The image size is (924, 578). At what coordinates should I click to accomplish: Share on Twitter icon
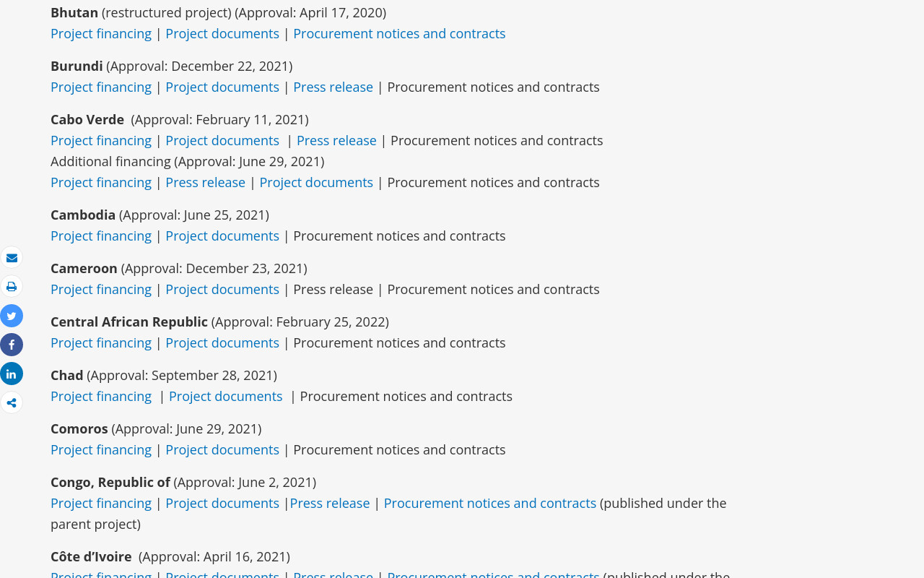12,316
